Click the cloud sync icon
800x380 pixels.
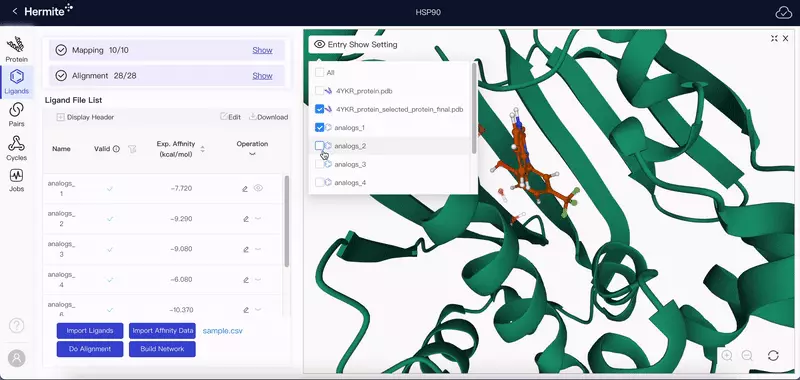(784, 12)
